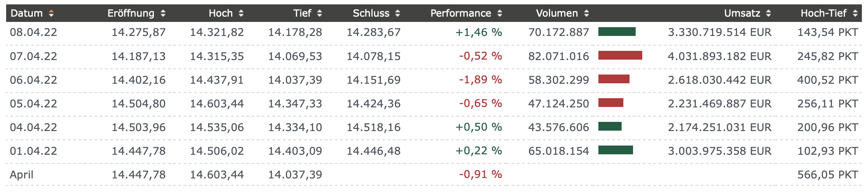Screen dimensions: 868x192
Task: Sort by Schluss using arrow icon
Action: click(x=398, y=14)
